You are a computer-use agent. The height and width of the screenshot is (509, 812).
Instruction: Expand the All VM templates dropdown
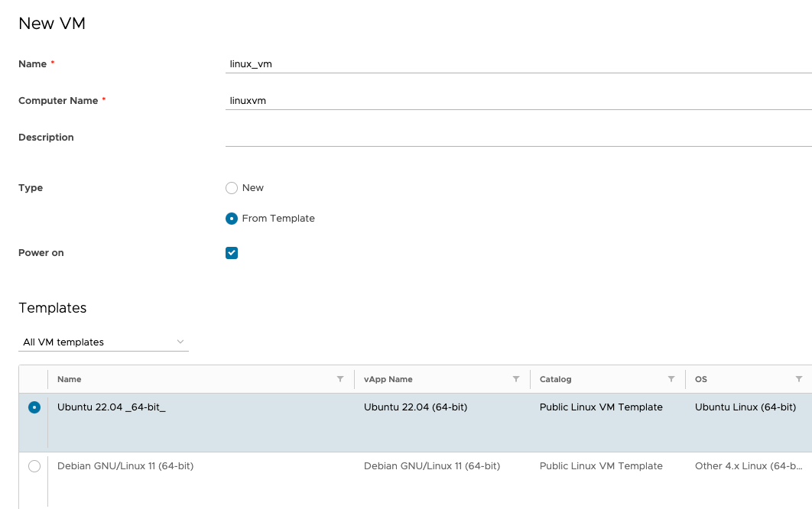[103, 342]
